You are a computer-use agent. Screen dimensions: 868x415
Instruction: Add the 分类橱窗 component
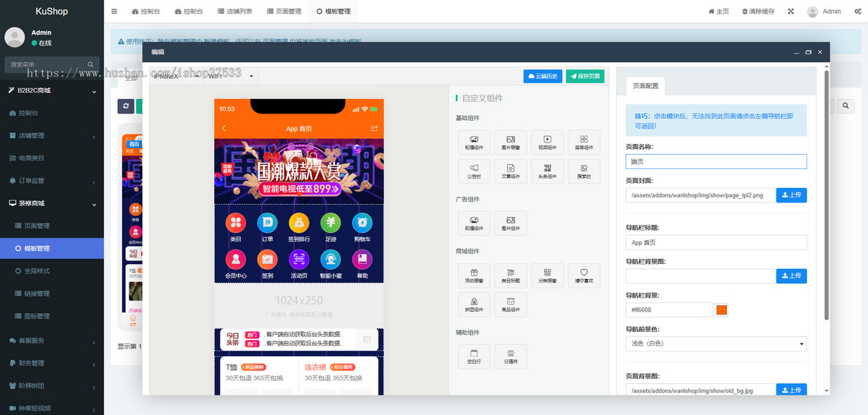coord(548,275)
